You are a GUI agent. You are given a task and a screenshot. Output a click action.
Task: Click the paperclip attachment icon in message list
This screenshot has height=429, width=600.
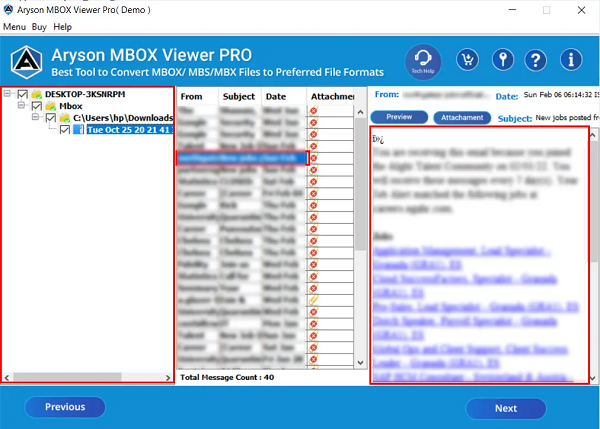pos(313,300)
